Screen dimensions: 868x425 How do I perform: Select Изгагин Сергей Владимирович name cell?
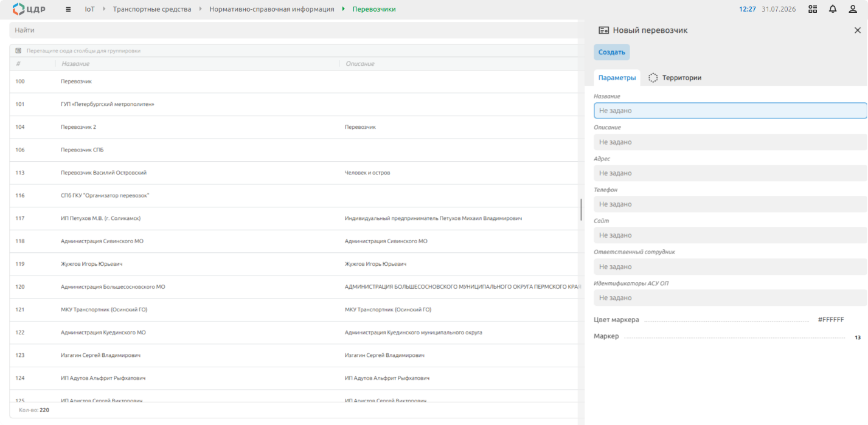100,355
